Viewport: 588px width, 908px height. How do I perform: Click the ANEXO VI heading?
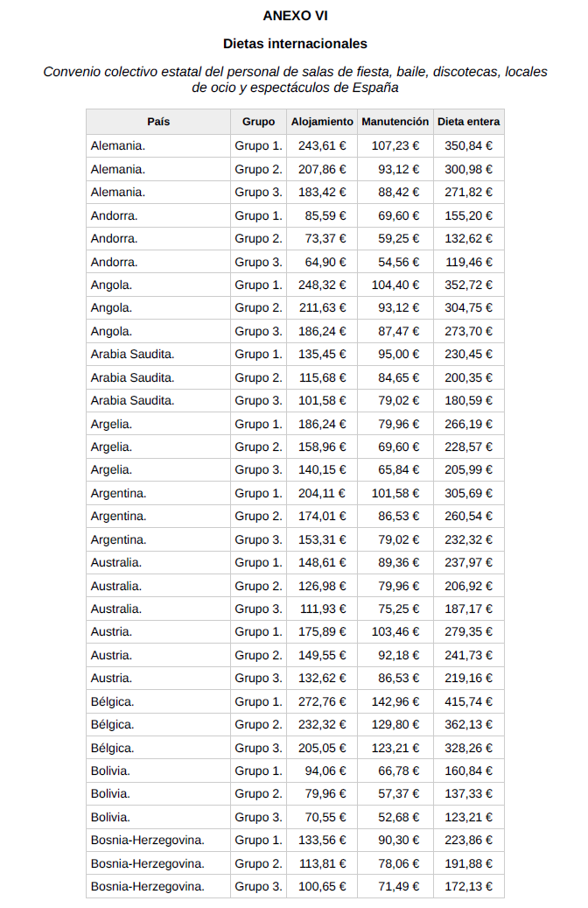[295, 16]
